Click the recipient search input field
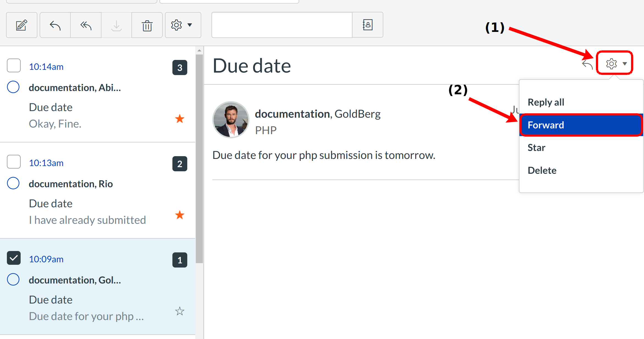 (x=282, y=25)
